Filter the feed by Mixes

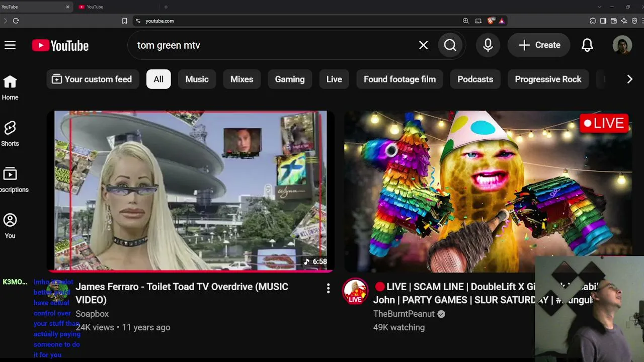click(x=242, y=79)
